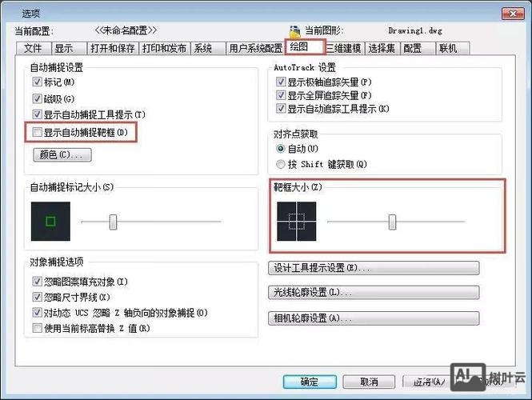
Task: Toggle 显示极轴追踪矢量(P) checkbox
Action: tap(281, 82)
